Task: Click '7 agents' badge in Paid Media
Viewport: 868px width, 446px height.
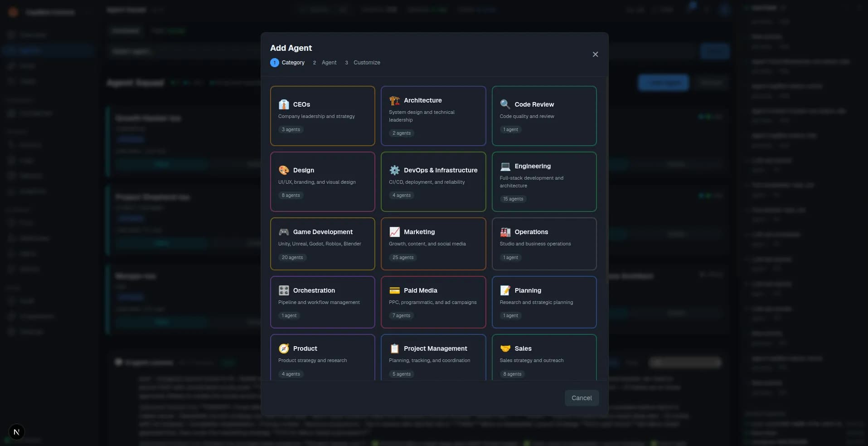Action: (401, 315)
